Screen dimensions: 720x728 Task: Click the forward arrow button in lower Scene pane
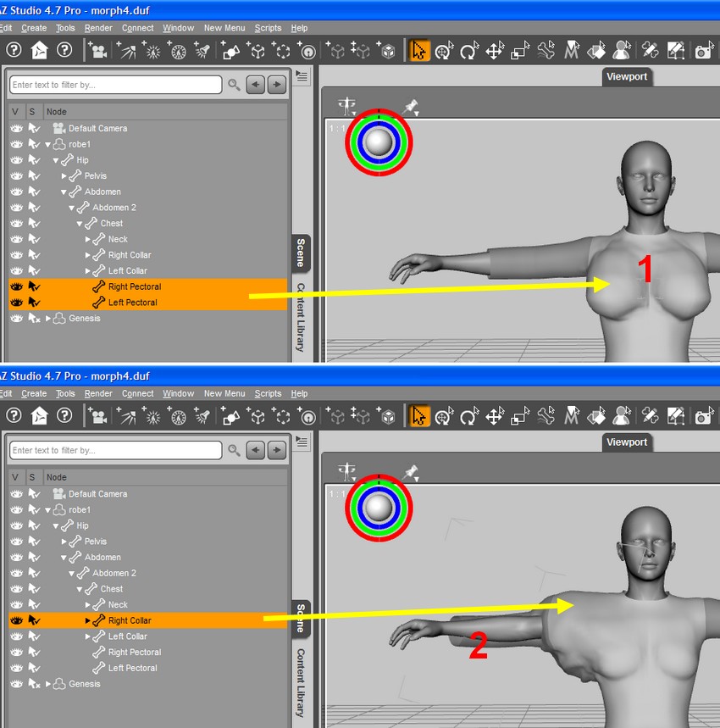(277, 450)
